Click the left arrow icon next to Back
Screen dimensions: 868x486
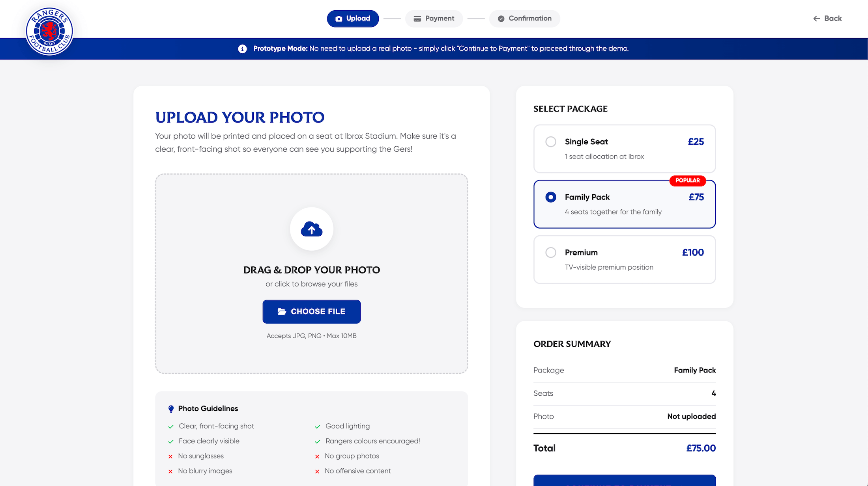pos(816,19)
